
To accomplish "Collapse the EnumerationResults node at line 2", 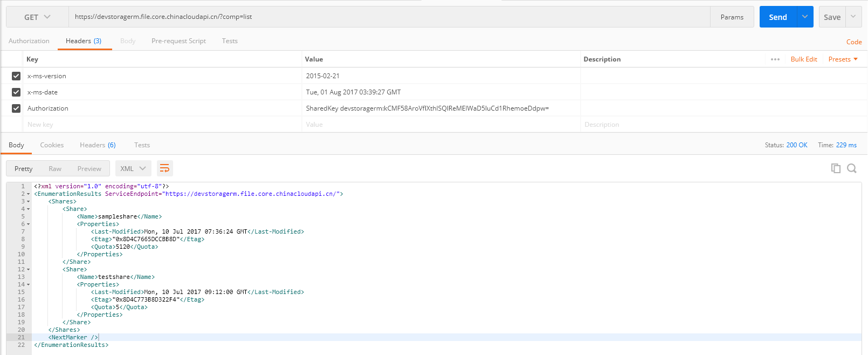I will 28,194.
